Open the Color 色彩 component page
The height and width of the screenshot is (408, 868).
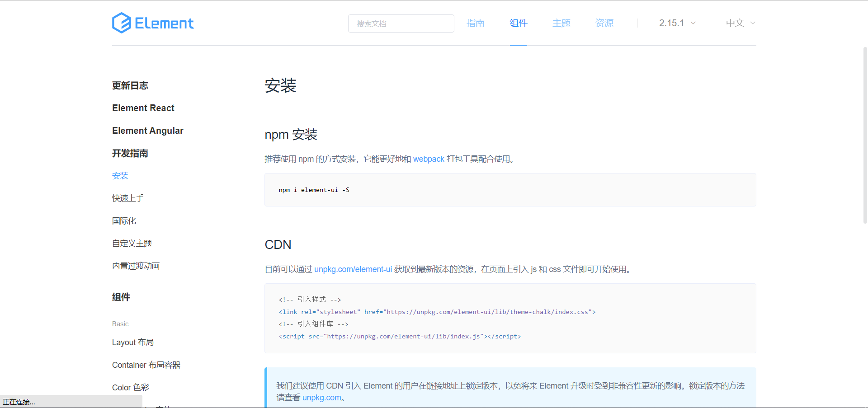130,387
